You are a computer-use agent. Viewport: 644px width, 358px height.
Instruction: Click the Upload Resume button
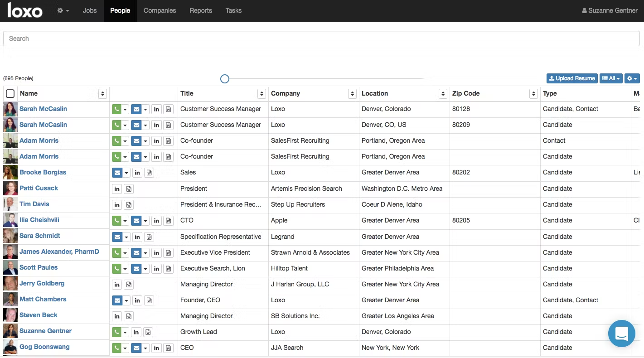click(x=572, y=78)
